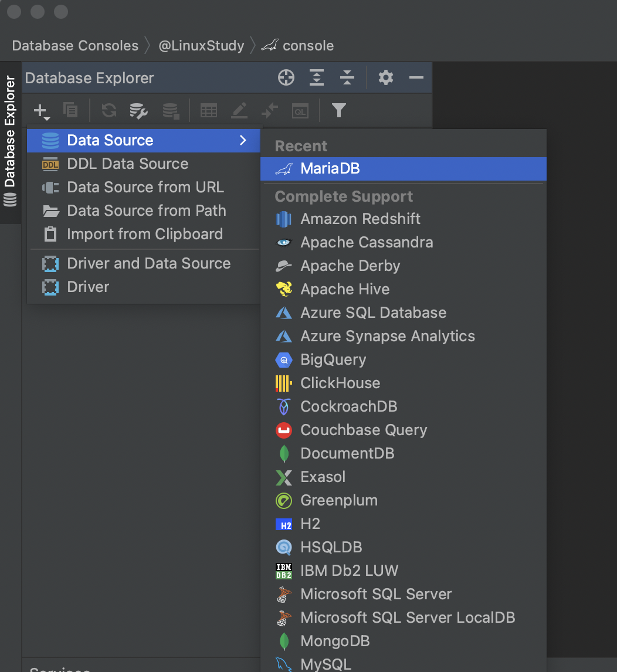
Task: Click @LinuxStudy breadcrumb
Action: [x=201, y=45]
